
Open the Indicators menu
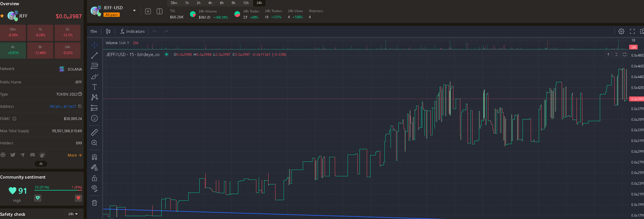coord(133,31)
